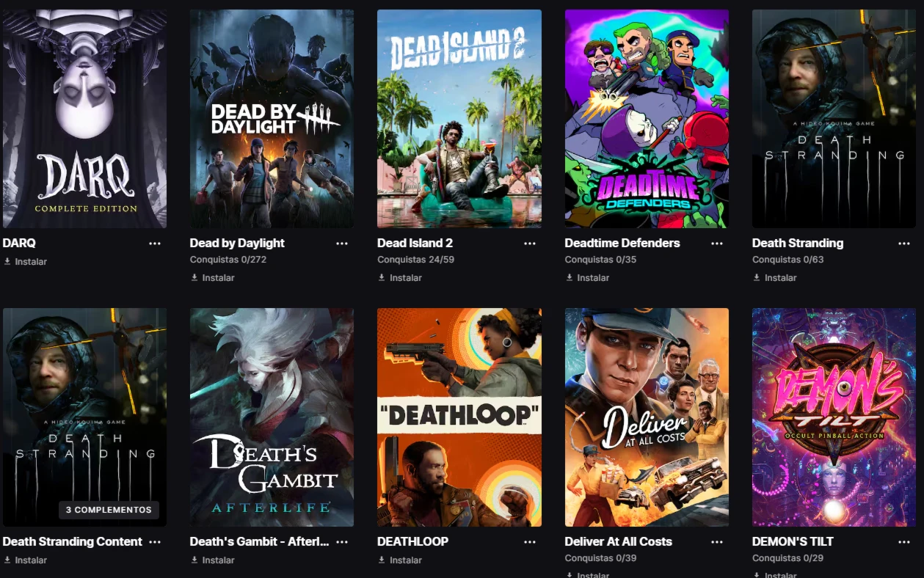Open more options for Deadtime Defenders

pyautogui.click(x=717, y=244)
